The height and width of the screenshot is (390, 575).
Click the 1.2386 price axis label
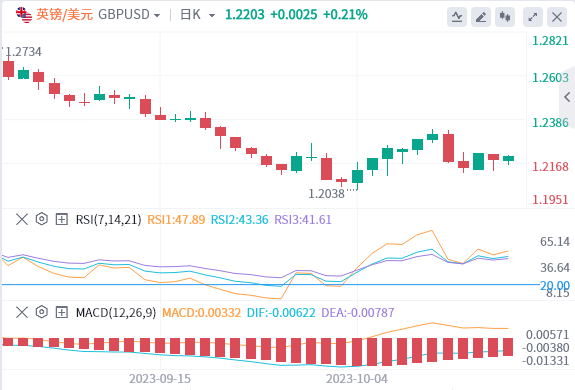[550, 122]
